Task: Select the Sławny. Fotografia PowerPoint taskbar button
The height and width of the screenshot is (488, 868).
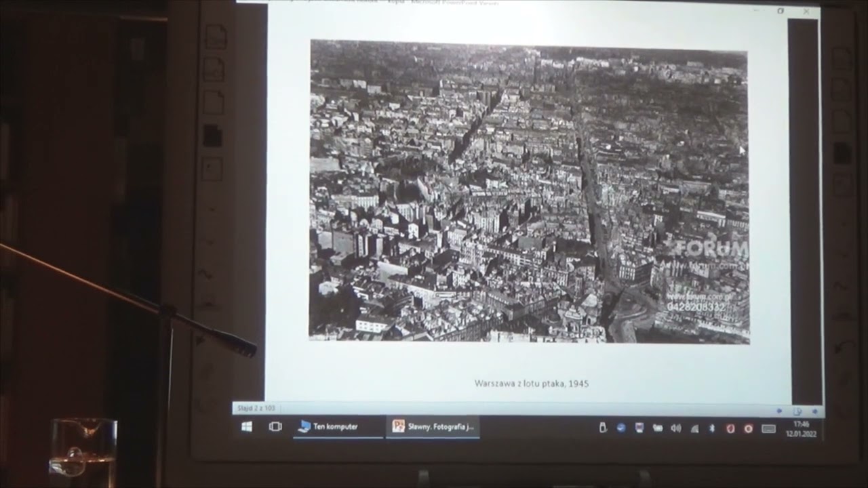Action: 433,427
